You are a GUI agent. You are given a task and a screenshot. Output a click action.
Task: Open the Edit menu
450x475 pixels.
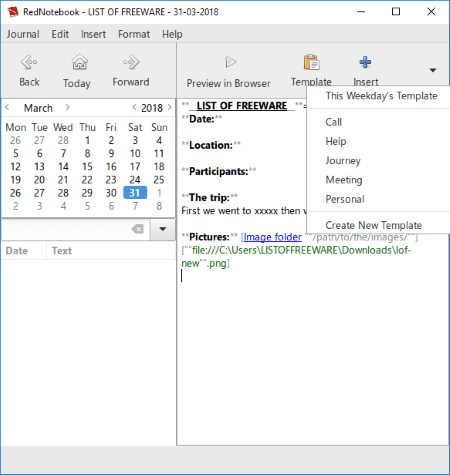tap(60, 34)
